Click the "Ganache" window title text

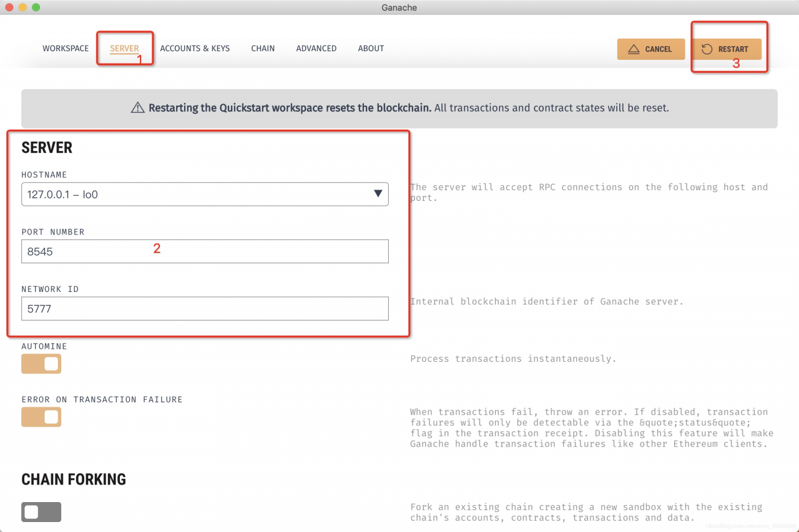[x=399, y=7]
